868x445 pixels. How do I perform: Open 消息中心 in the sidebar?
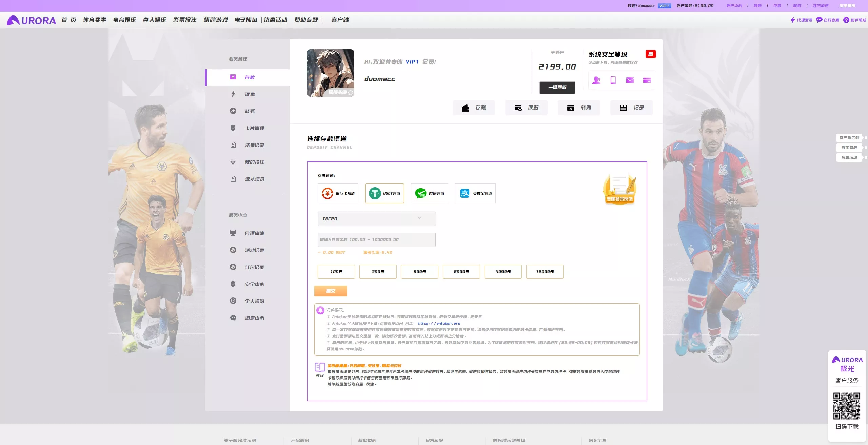click(x=248, y=318)
